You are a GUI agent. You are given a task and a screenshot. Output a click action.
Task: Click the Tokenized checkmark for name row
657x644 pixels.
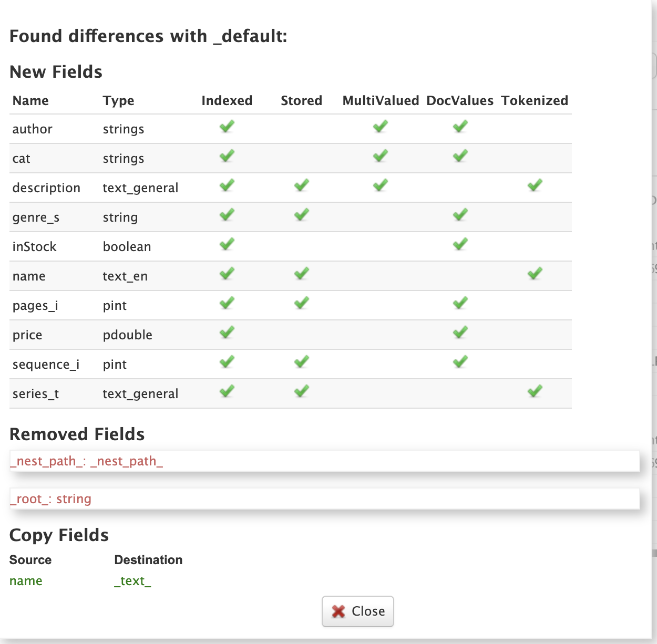(x=535, y=274)
